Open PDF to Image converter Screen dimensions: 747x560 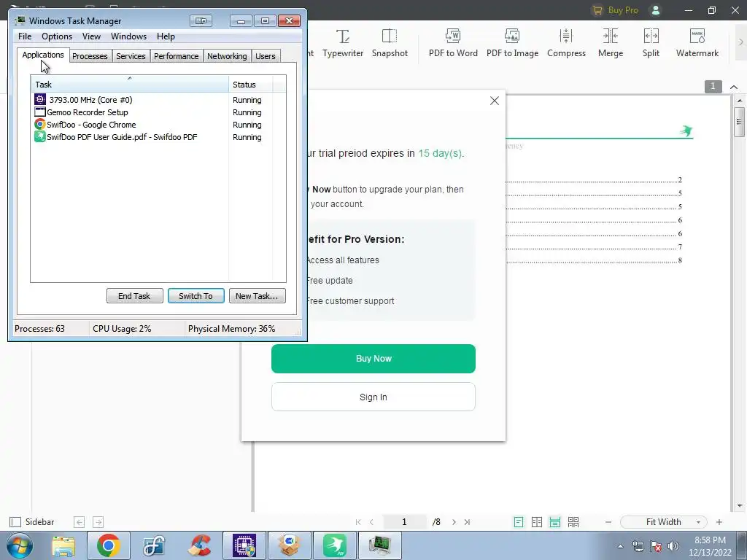pos(512,43)
